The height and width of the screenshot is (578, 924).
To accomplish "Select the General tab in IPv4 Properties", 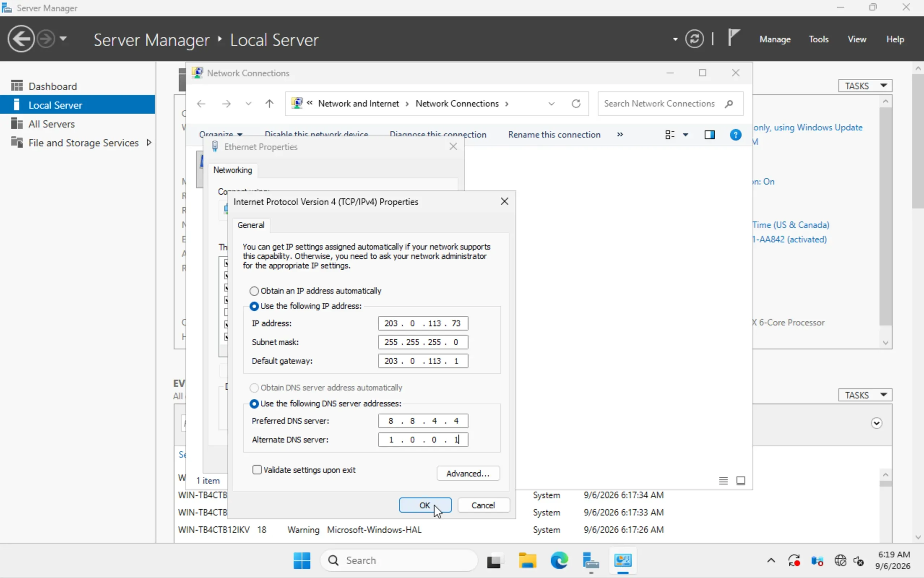I will click(x=251, y=225).
